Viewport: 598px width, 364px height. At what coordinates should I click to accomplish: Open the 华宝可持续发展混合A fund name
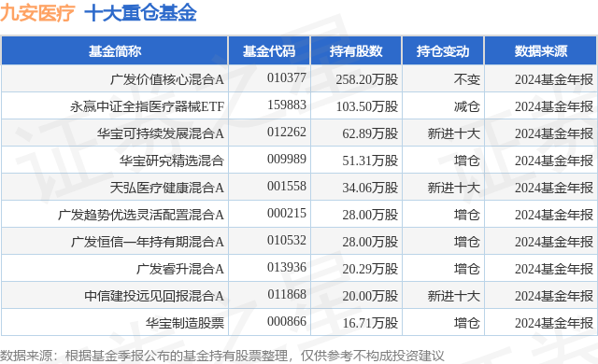(160, 133)
